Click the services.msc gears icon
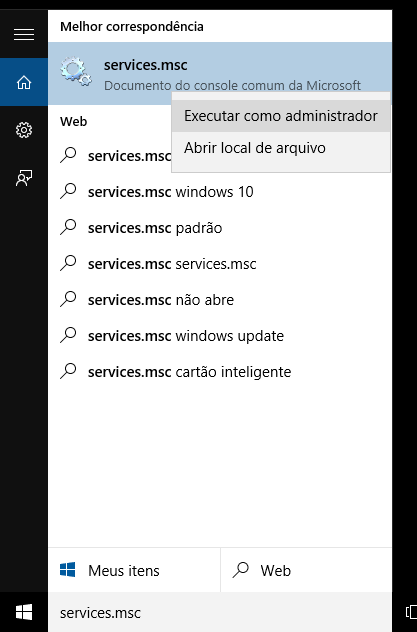Screen dimensions: 417x632 coord(76,73)
